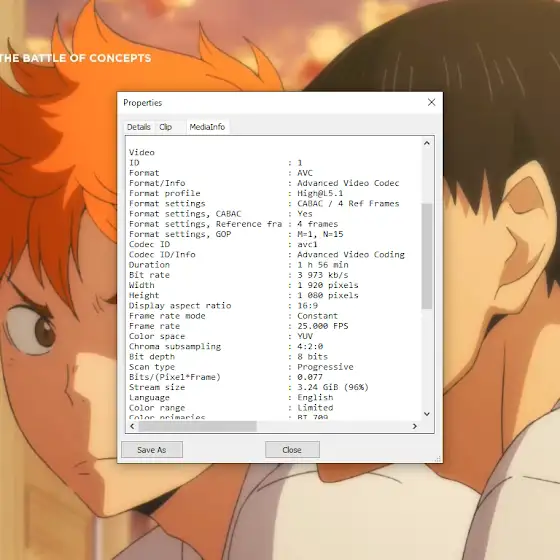This screenshot has width=560, height=560.
Task: Click the 'Video' section heading text
Action: tap(142, 152)
